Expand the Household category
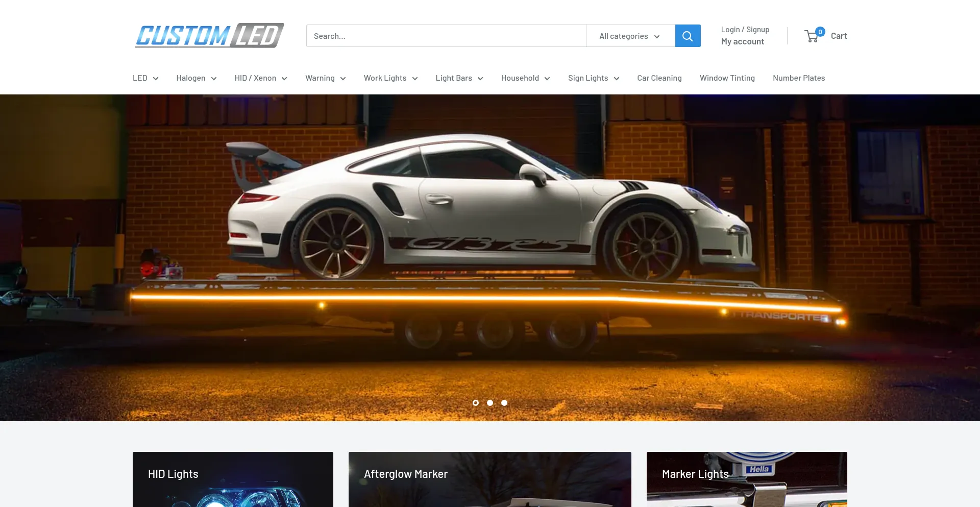Image resolution: width=980 pixels, height=507 pixels. click(x=525, y=78)
